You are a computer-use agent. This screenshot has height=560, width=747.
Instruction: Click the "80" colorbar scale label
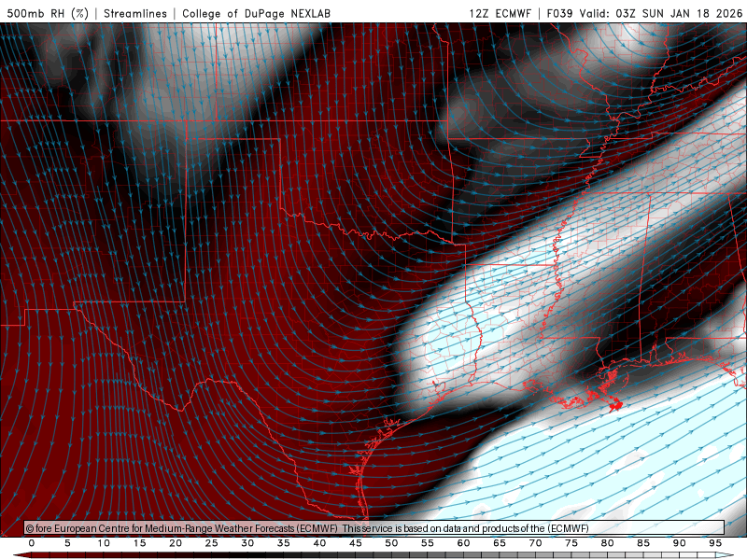608,543
